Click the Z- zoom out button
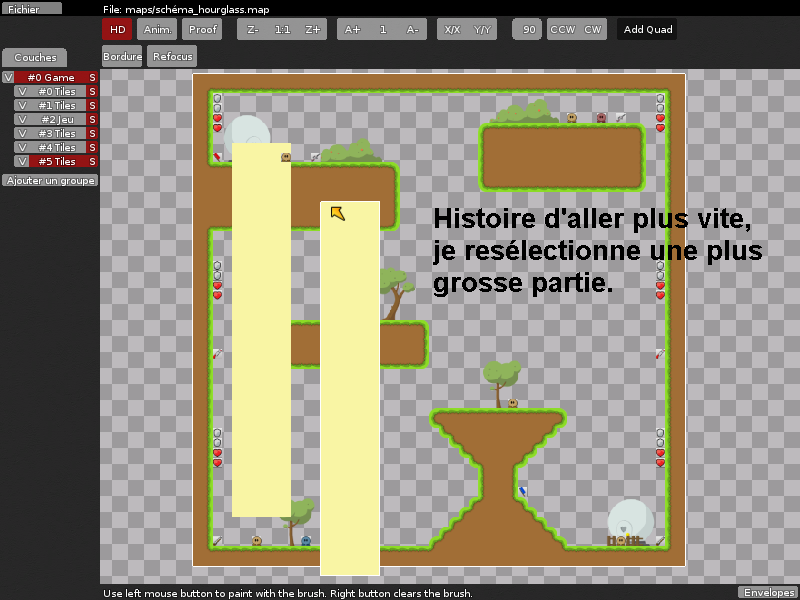800x600 pixels. tap(253, 30)
